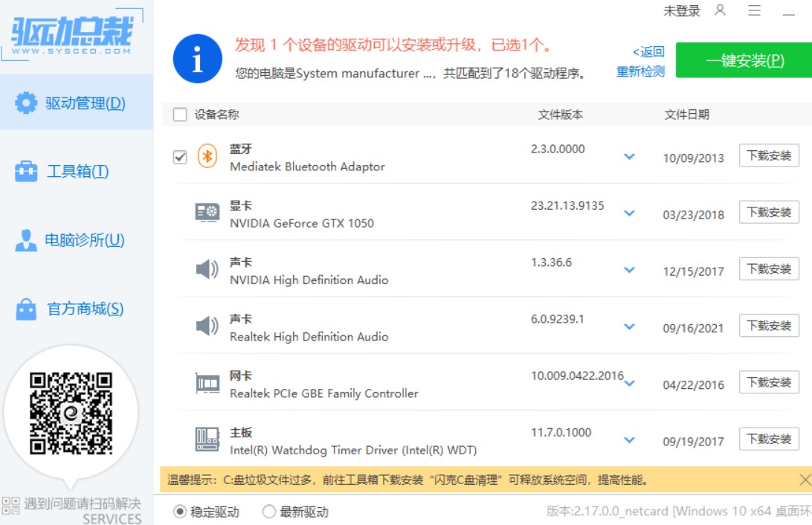
Task: Click the <返回 link
Action: [648, 52]
